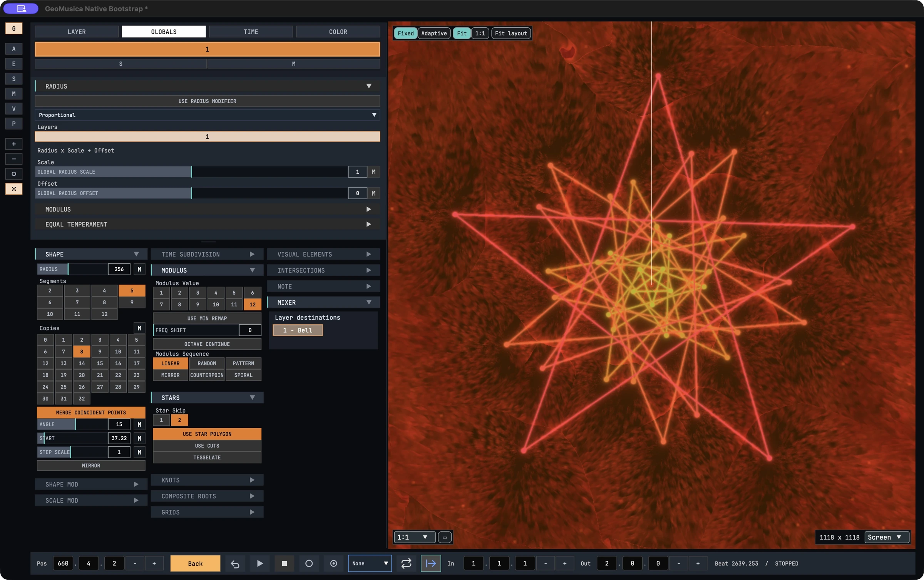Switch to the Globals tab
This screenshot has height=580, width=924.
[x=164, y=32]
